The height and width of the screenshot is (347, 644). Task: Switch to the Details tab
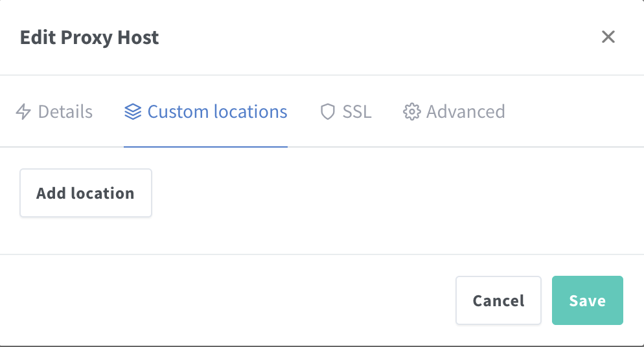[x=65, y=112]
